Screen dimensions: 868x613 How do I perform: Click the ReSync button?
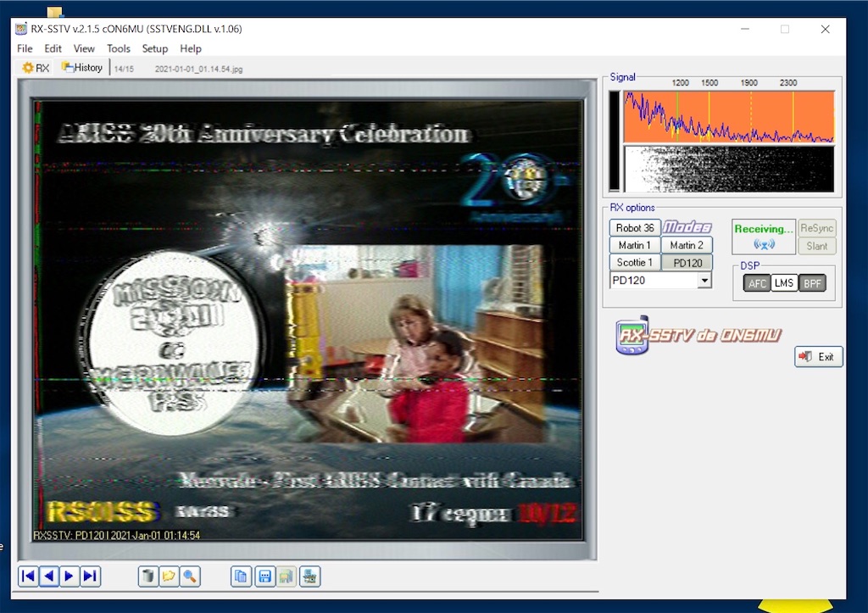(x=816, y=228)
